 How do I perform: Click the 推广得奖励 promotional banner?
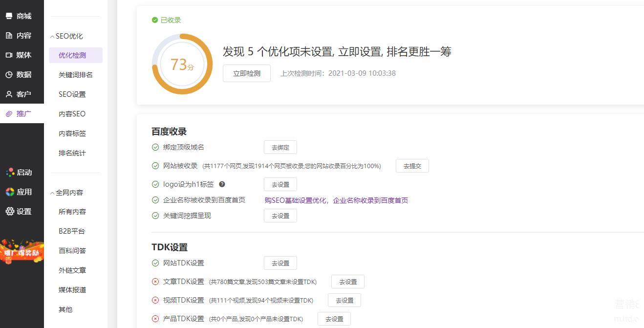(21, 252)
